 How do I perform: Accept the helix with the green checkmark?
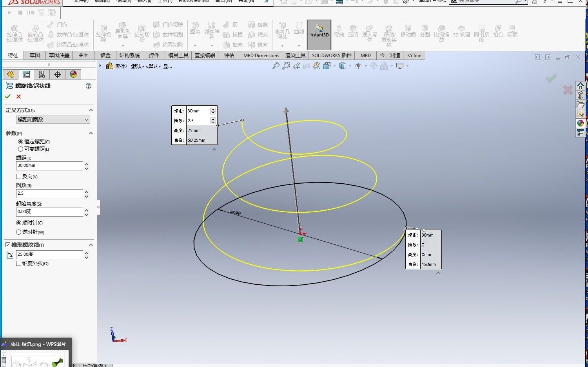click(x=8, y=96)
